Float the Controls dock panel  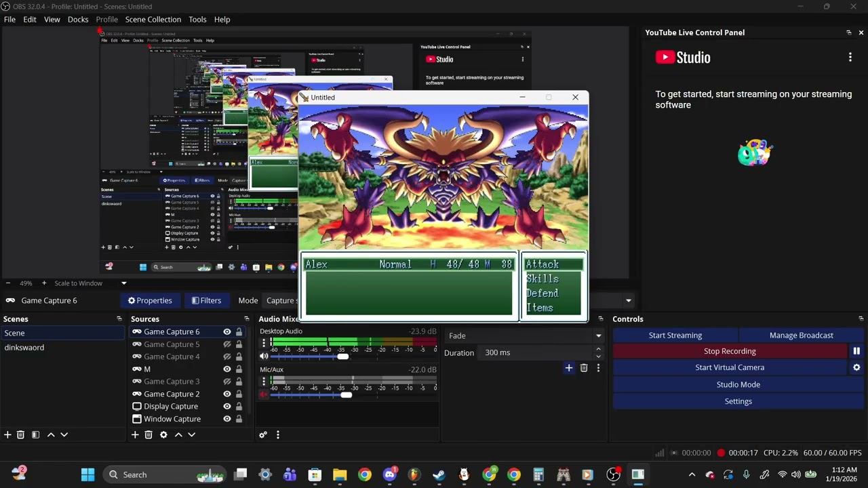[861, 319]
